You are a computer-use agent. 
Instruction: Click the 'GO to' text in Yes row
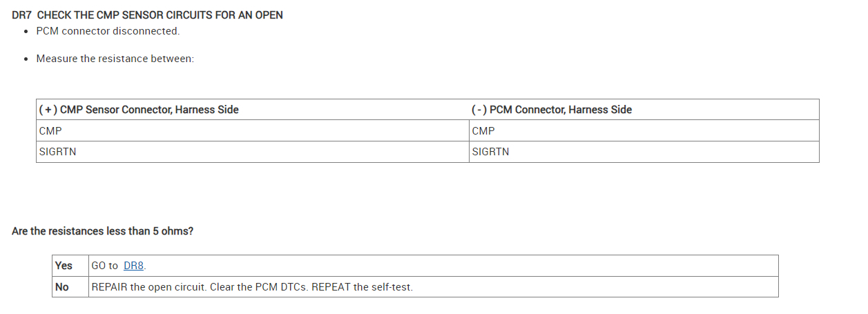tap(105, 266)
